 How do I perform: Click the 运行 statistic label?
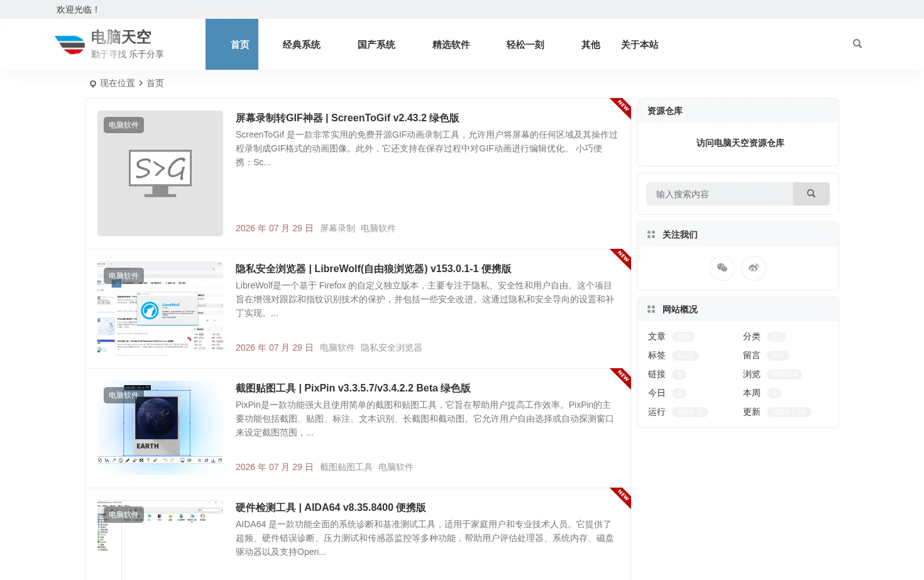(x=657, y=412)
